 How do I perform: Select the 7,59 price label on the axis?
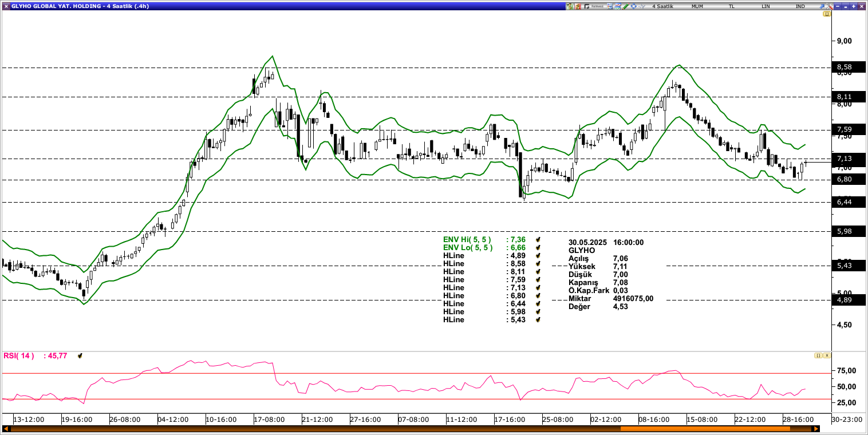tap(849, 129)
